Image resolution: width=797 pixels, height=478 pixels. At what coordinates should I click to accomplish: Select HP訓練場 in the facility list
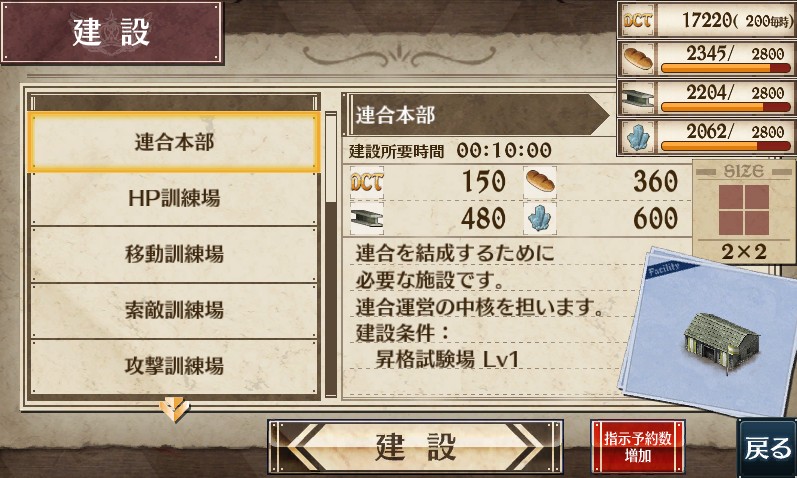click(x=174, y=198)
